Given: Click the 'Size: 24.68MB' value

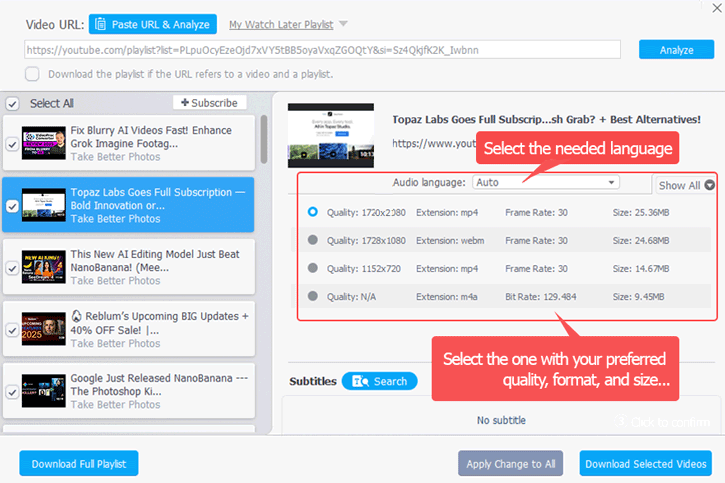Looking at the screenshot, I should click(641, 240).
